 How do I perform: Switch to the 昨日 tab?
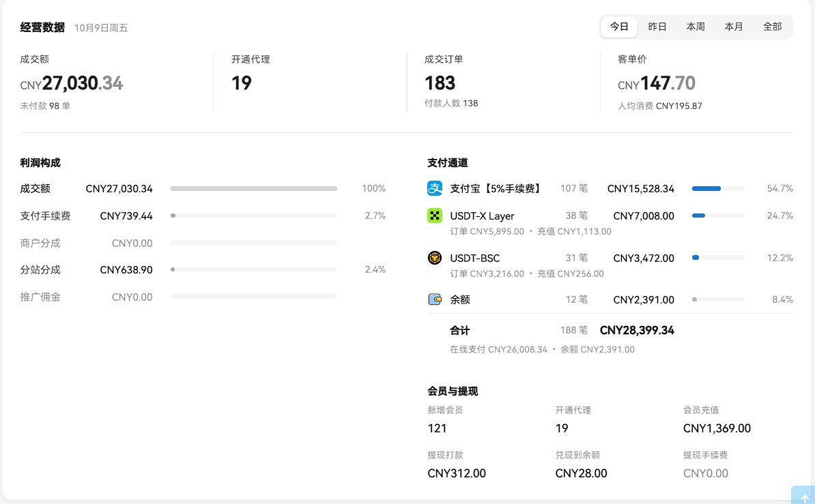pos(657,27)
